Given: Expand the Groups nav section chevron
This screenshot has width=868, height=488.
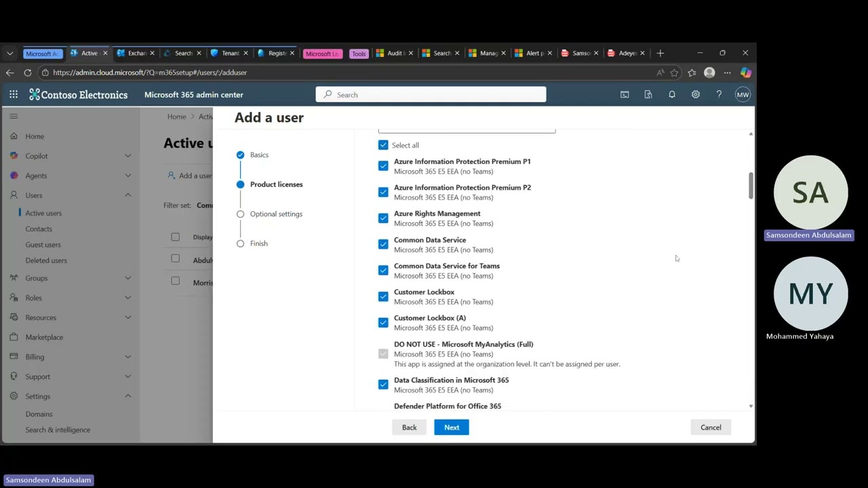Looking at the screenshot, I should coord(127,278).
